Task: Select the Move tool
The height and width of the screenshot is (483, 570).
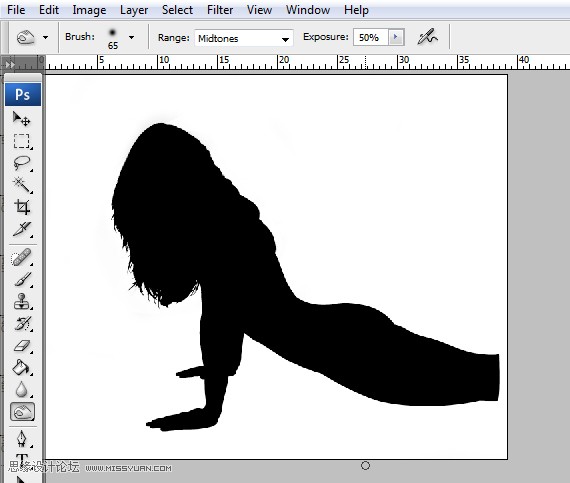Action: [x=21, y=119]
